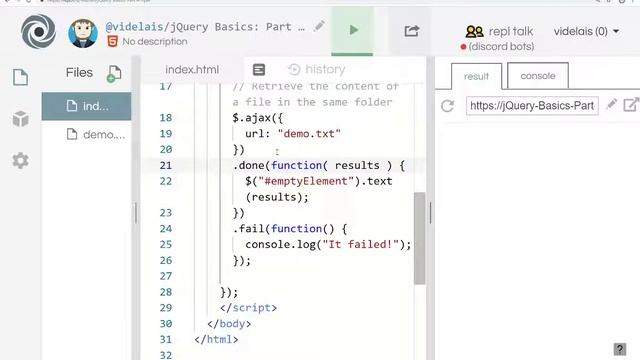Click the </html> tag on line 31
Image resolution: width=640 pixels, height=360 pixels.
[216, 340]
